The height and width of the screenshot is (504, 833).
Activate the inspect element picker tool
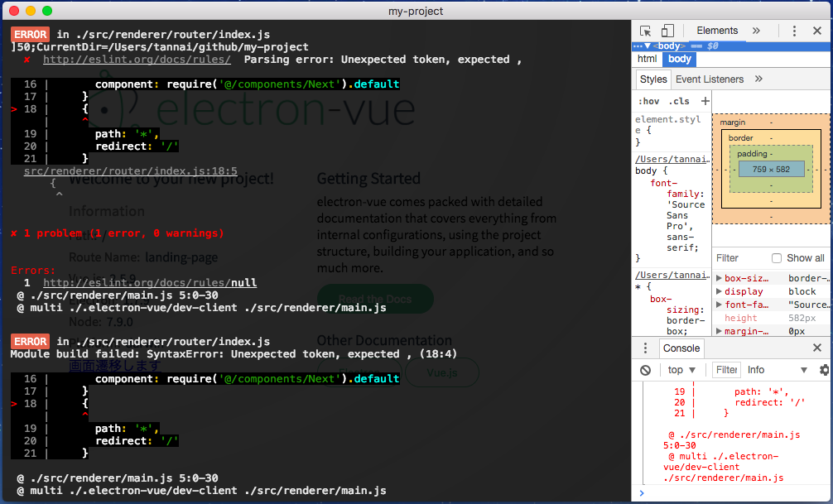pos(646,31)
